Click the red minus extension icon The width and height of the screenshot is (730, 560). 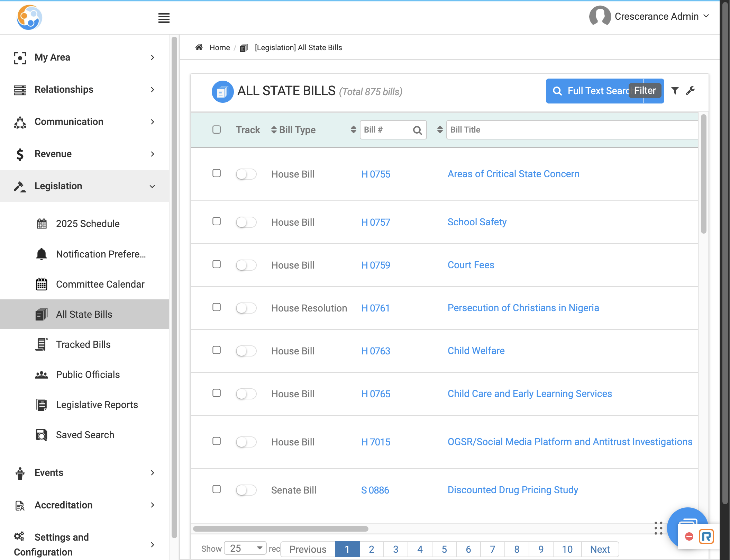[689, 536]
